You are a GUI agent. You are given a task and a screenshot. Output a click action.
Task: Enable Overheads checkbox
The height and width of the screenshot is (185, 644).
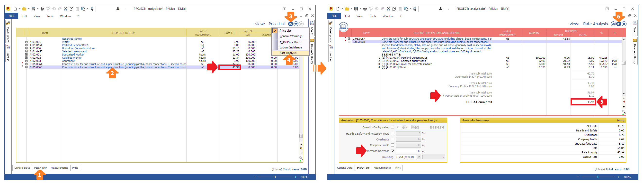(x=393, y=140)
